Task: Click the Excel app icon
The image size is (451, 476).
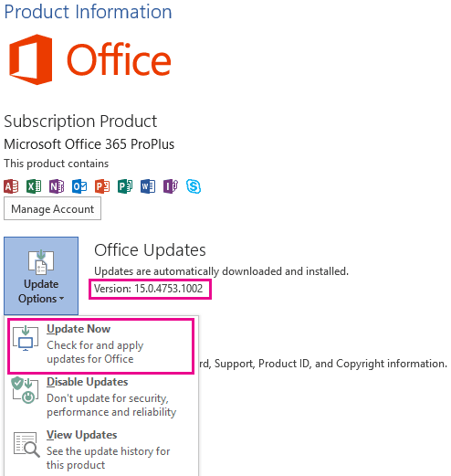Action: (x=34, y=186)
